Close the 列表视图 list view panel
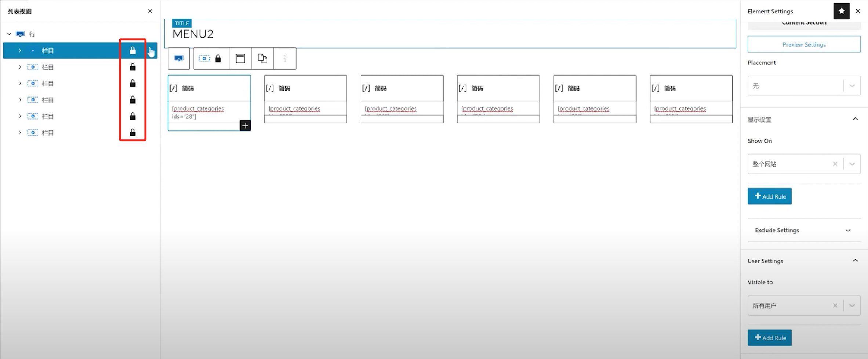The height and width of the screenshot is (359, 868). (150, 11)
